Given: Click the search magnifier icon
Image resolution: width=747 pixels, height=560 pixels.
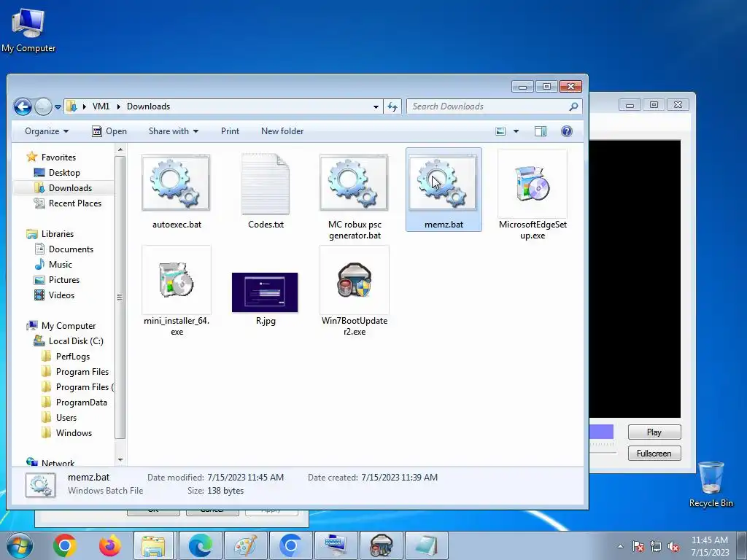Looking at the screenshot, I should coord(573,106).
